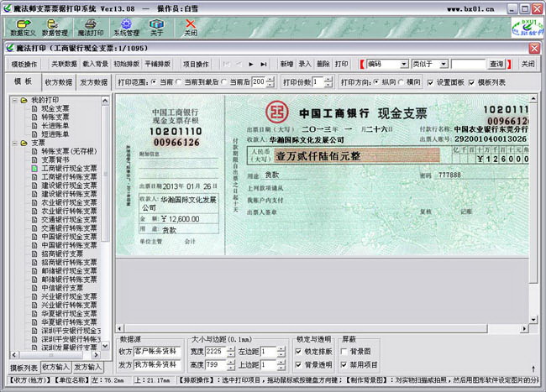Viewport: 546px width, 392px height.
Task: Increase the 当前后 count spinner
Action: (x=270, y=80)
